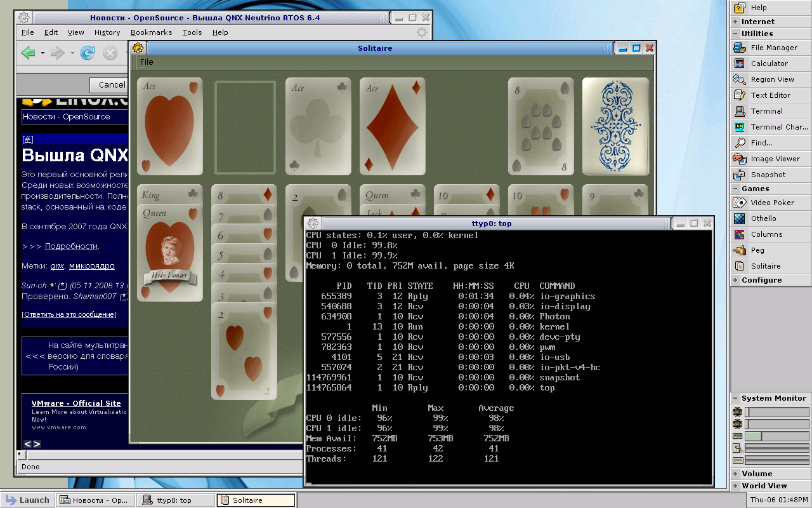Screen dimensions: 812x508
Task: Click the taskbar clock Thu-06 01:48PM
Action: [778, 500]
